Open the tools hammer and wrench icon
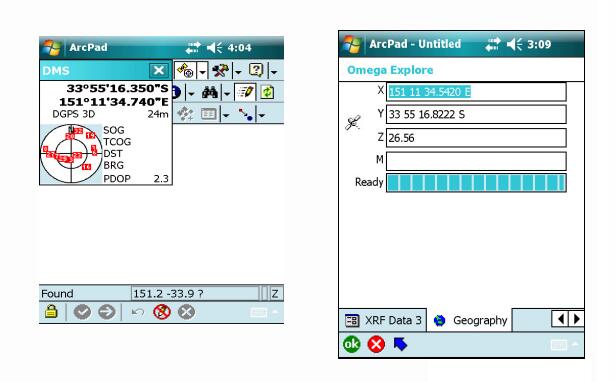This screenshot has height=382, width=615. pyautogui.click(x=220, y=71)
